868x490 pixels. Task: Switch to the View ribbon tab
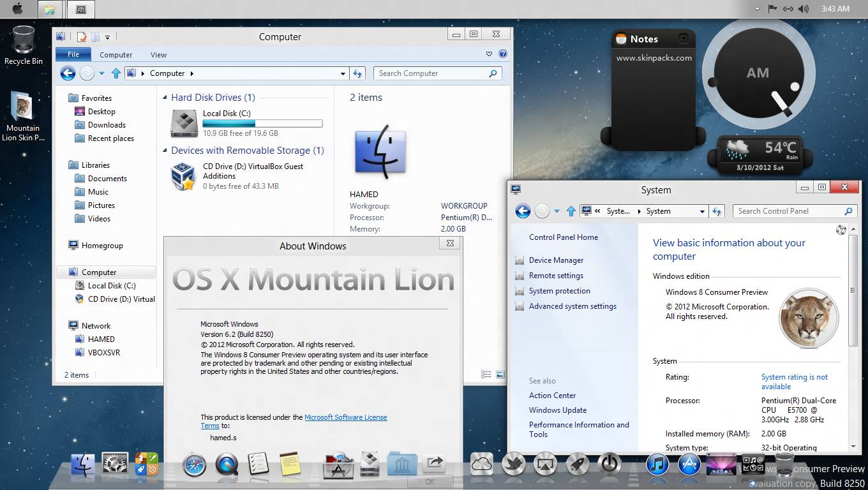[x=158, y=55]
